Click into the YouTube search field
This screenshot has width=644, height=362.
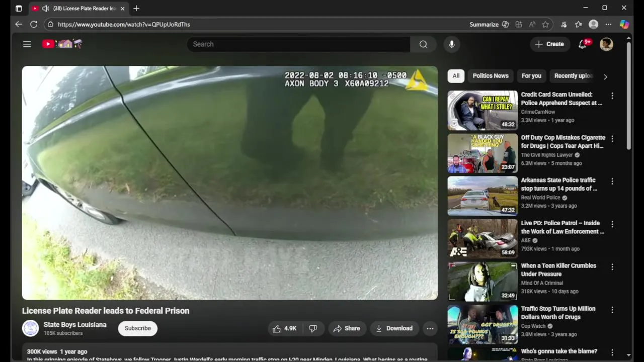(x=298, y=44)
